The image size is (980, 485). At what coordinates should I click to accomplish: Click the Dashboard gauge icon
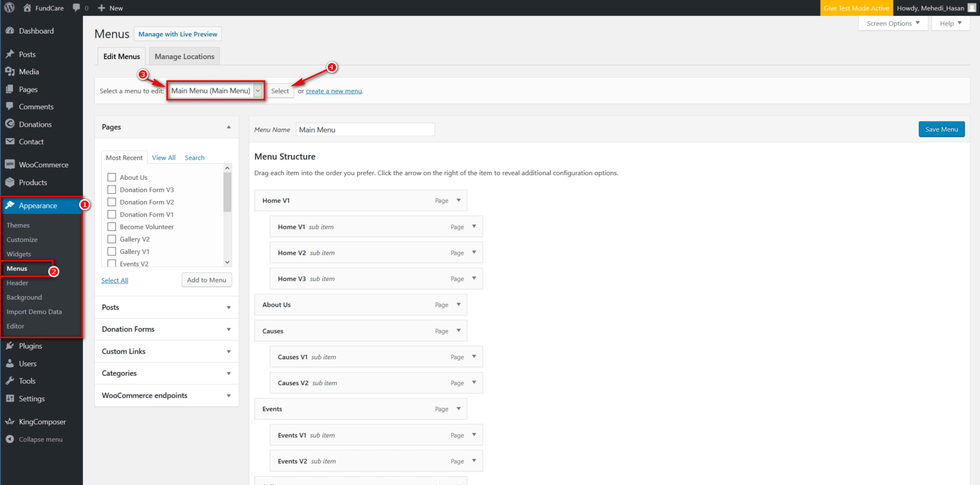(x=10, y=31)
